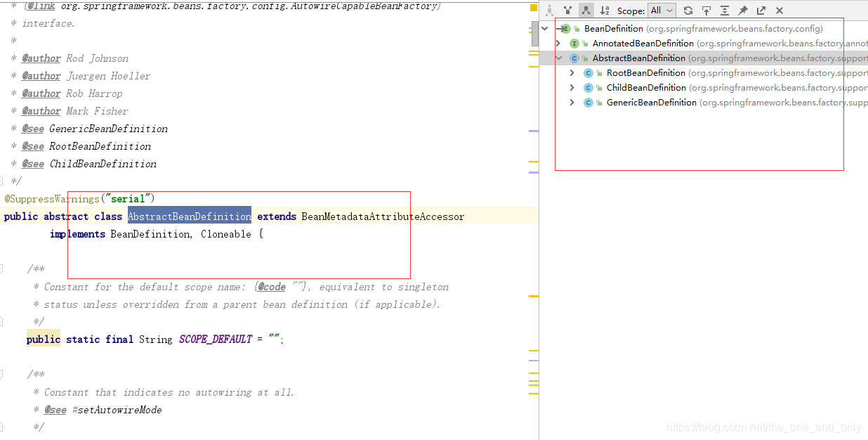Select BeanDefinition row in hierarchy tree
This screenshot has width=868, height=440.
click(704, 29)
